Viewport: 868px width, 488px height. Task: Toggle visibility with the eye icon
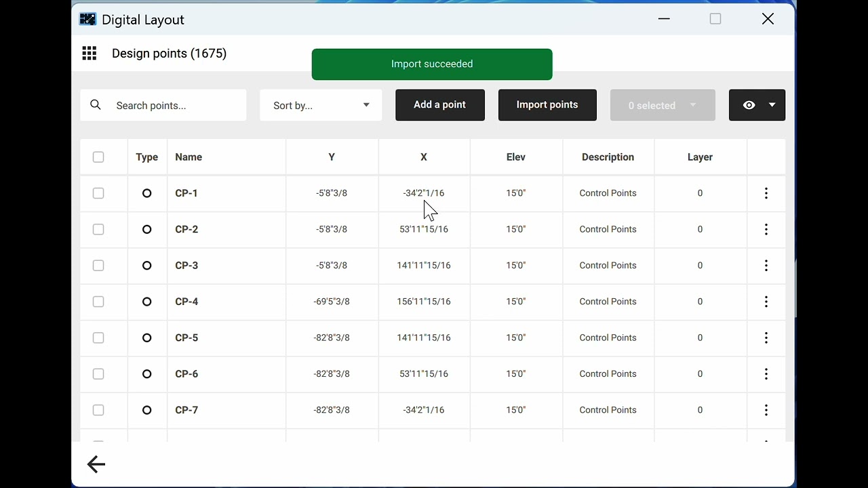[x=749, y=105]
